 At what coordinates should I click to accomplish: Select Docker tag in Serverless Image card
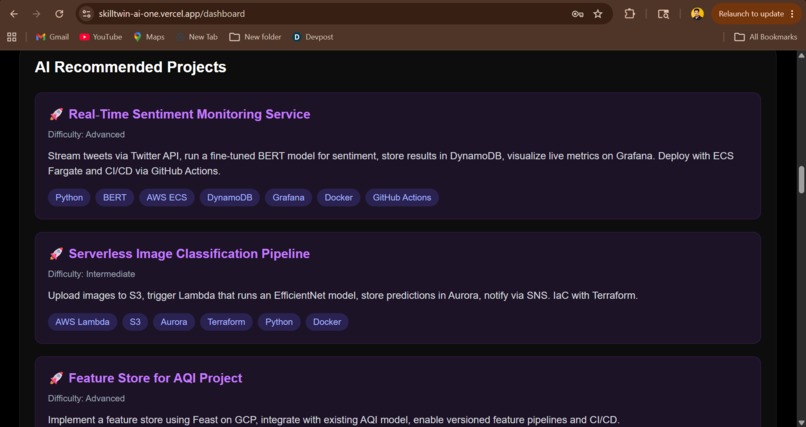point(327,322)
